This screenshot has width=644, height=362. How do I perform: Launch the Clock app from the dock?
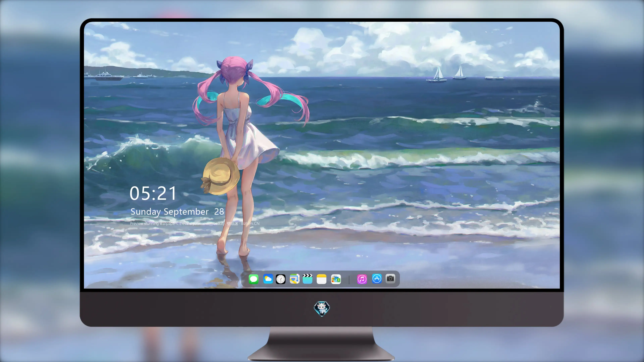tap(281, 279)
